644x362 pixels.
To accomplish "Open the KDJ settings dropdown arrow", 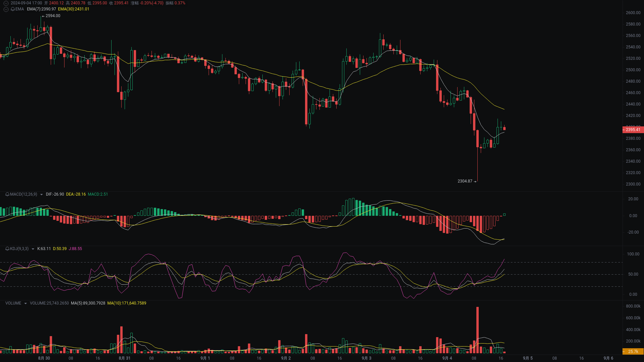I will 33,249.
